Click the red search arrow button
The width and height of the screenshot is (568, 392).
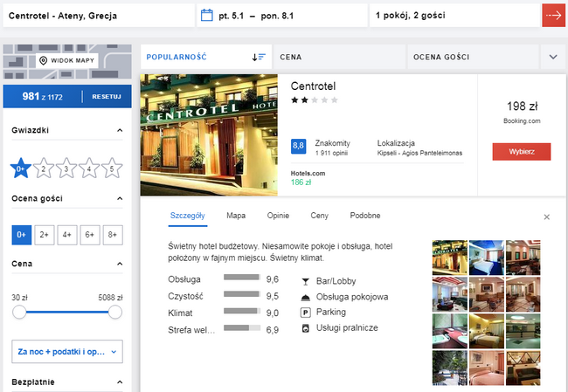552,16
